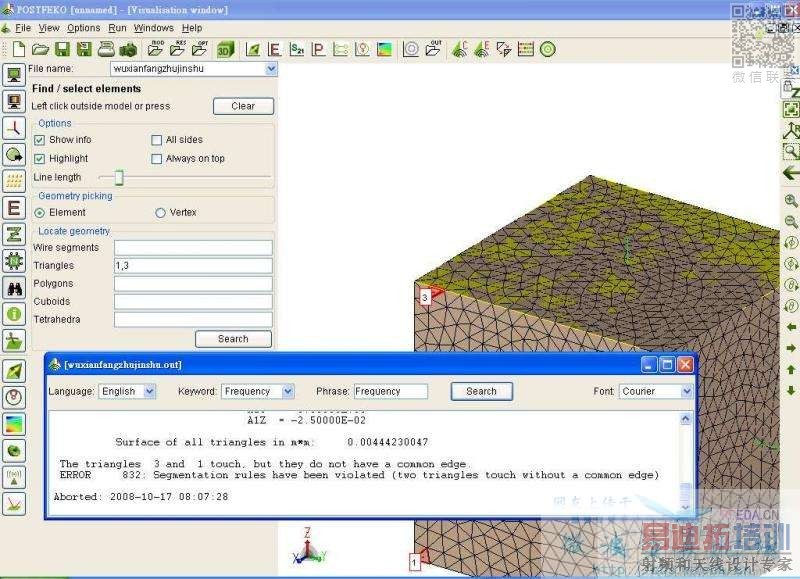Select the binoculars find elements icon
This screenshot has width=800, height=579.
(x=14, y=288)
